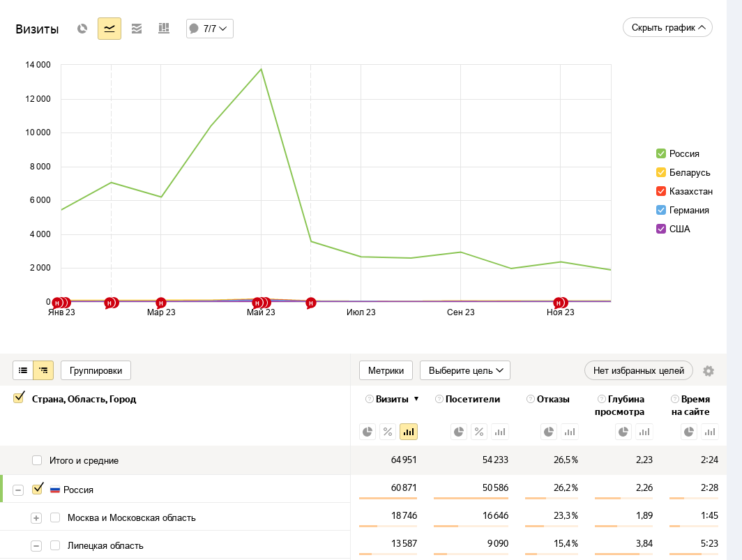Screen dimensions: 742x560
Task: Open table settings gear icon
Action: tap(709, 371)
